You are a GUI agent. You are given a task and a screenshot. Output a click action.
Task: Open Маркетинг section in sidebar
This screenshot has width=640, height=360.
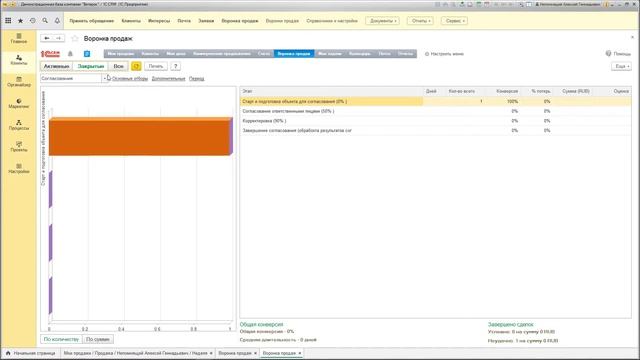[x=19, y=104]
